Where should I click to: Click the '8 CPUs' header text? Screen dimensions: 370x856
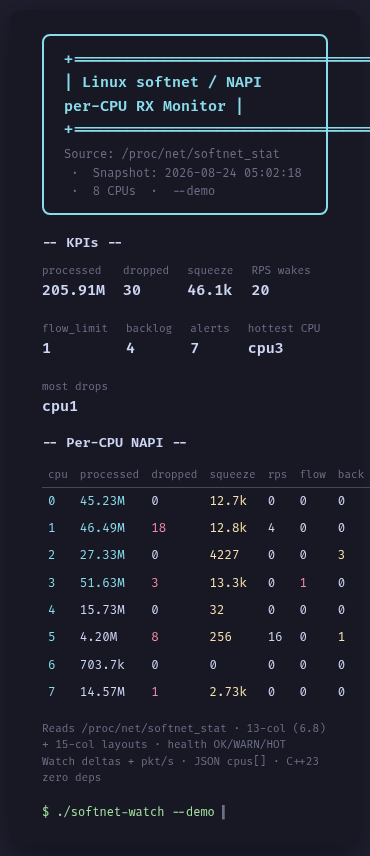point(114,191)
